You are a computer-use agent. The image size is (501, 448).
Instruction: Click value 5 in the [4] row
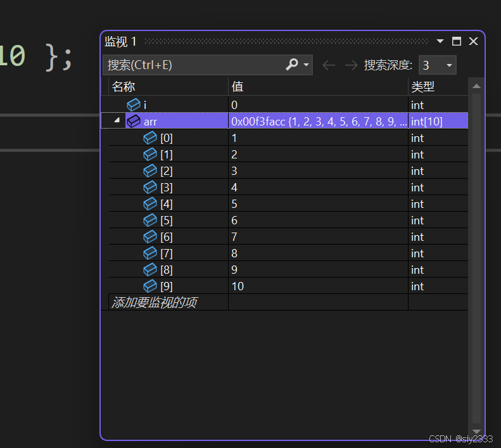coord(234,204)
